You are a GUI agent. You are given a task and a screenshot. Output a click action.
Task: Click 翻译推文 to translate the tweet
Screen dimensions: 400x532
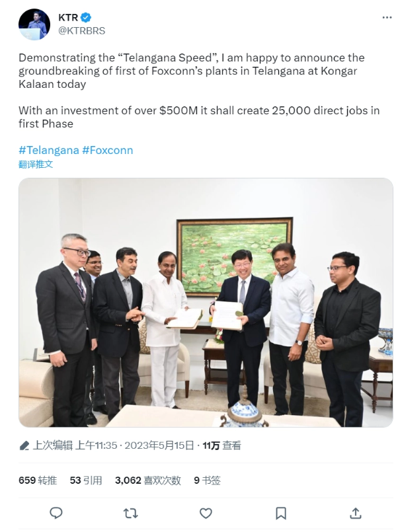pyautogui.click(x=36, y=165)
